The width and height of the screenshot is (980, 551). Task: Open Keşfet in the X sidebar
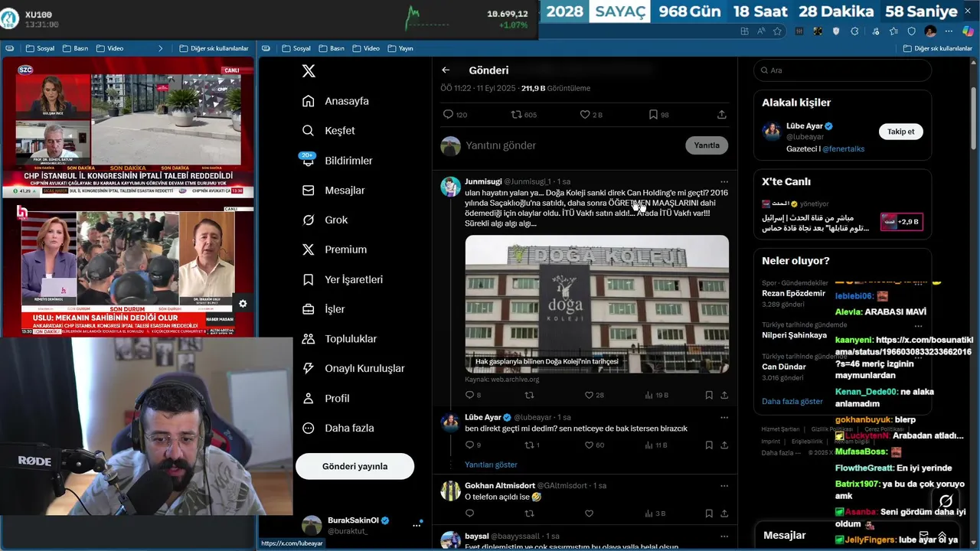tap(330, 131)
